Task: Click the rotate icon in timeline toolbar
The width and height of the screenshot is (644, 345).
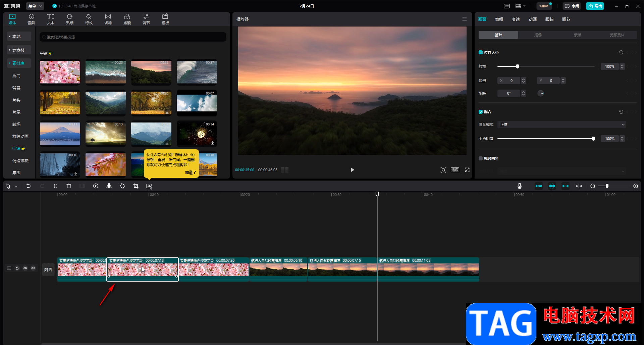Action: [122, 186]
